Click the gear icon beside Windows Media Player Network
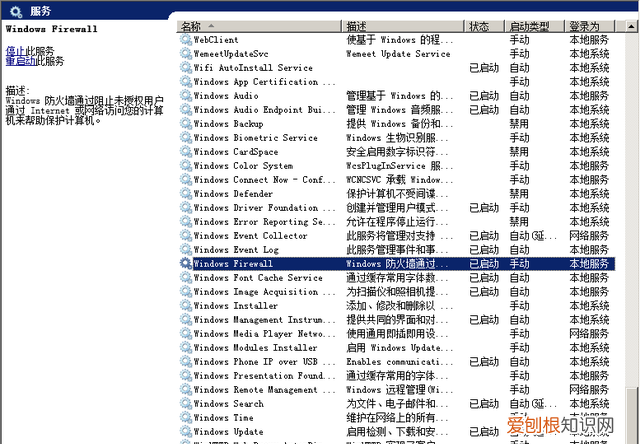This screenshot has width=640, height=444. coord(186,333)
